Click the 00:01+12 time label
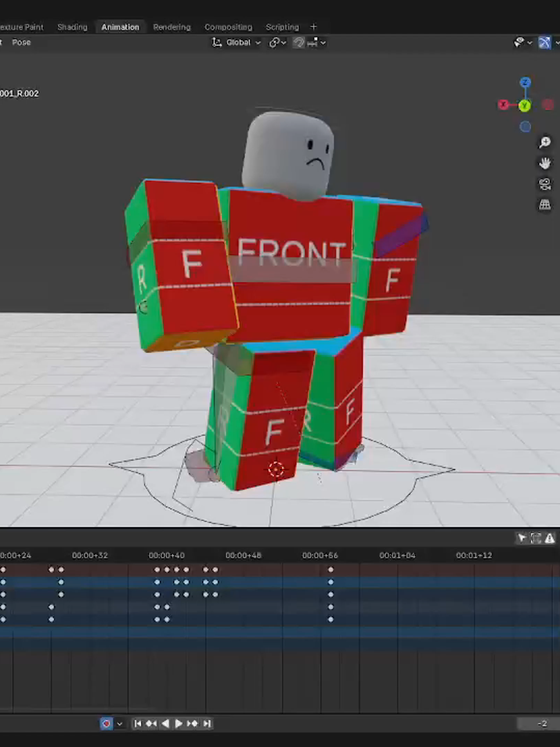Viewport: 560px width, 747px height. click(x=474, y=555)
